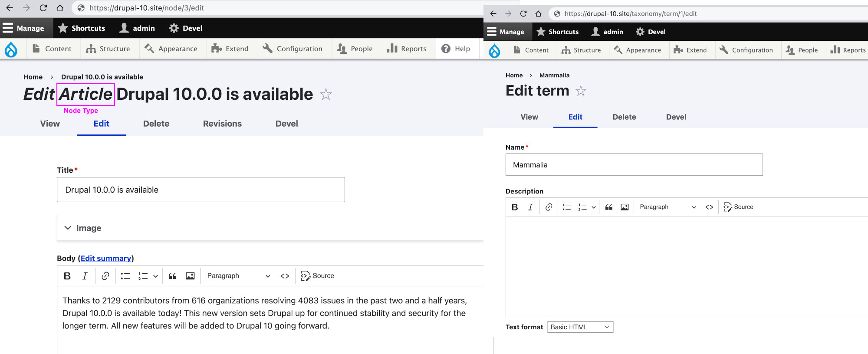Click Home breadcrumb in left window

[33, 77]
